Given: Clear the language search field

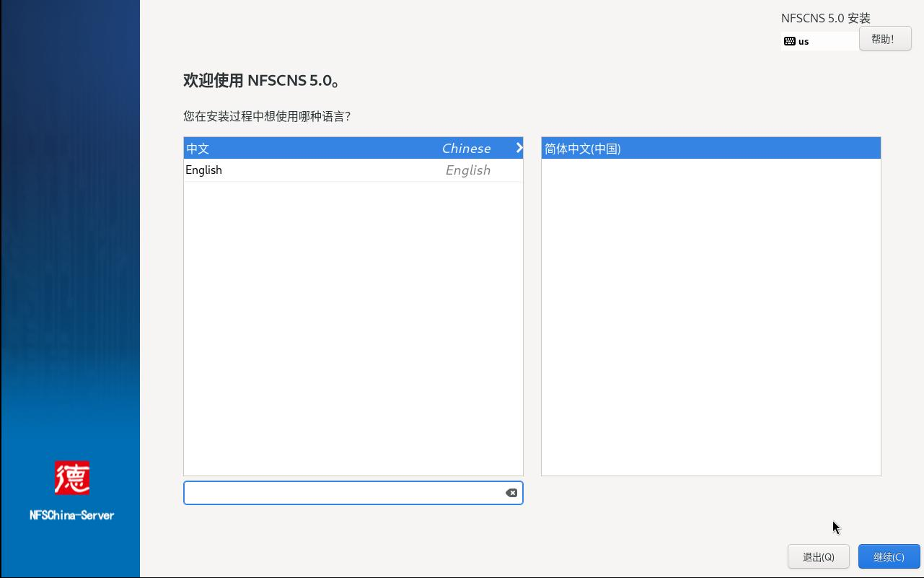Looking at the screenshot, I should [x=511, y=493].
